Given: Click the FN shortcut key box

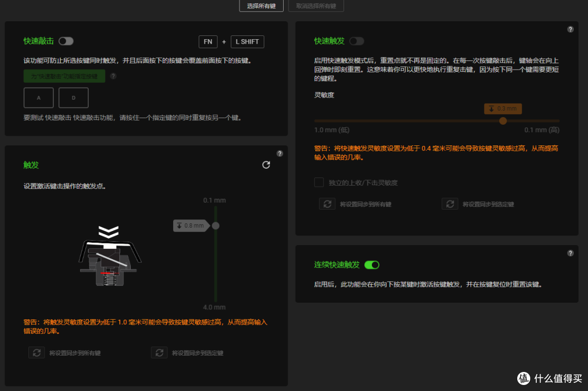Looking at the screenshot, I should (x=208, y=41).
